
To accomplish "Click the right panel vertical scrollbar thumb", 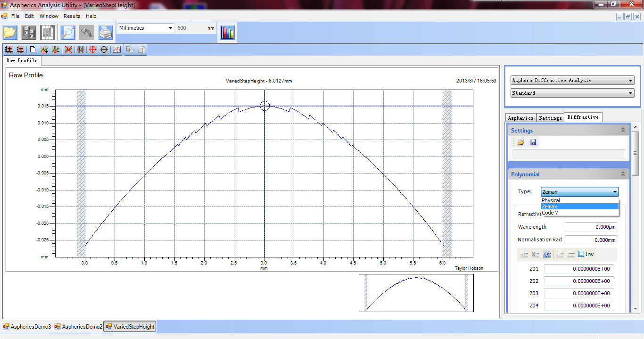I will tap(636, 153).
